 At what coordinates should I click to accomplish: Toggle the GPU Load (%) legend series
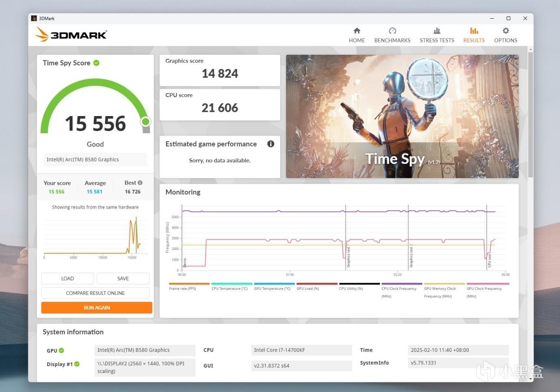click(x=317, y=287)
